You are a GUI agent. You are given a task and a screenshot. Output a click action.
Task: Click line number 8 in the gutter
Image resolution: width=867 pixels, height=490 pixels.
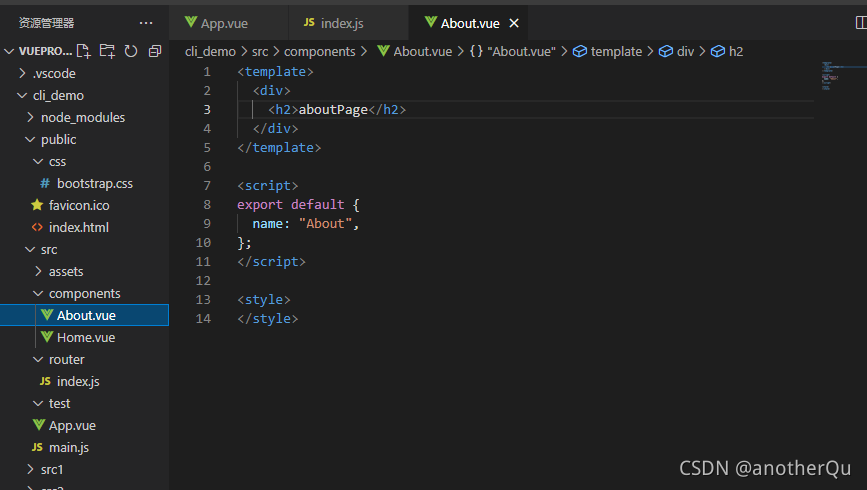point(207,205)
